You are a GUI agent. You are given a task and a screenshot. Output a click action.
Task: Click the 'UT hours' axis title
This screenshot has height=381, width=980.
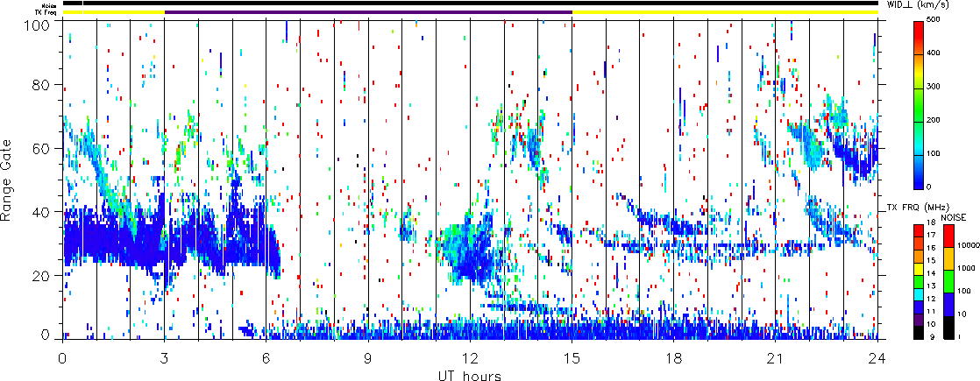point(470,375)
